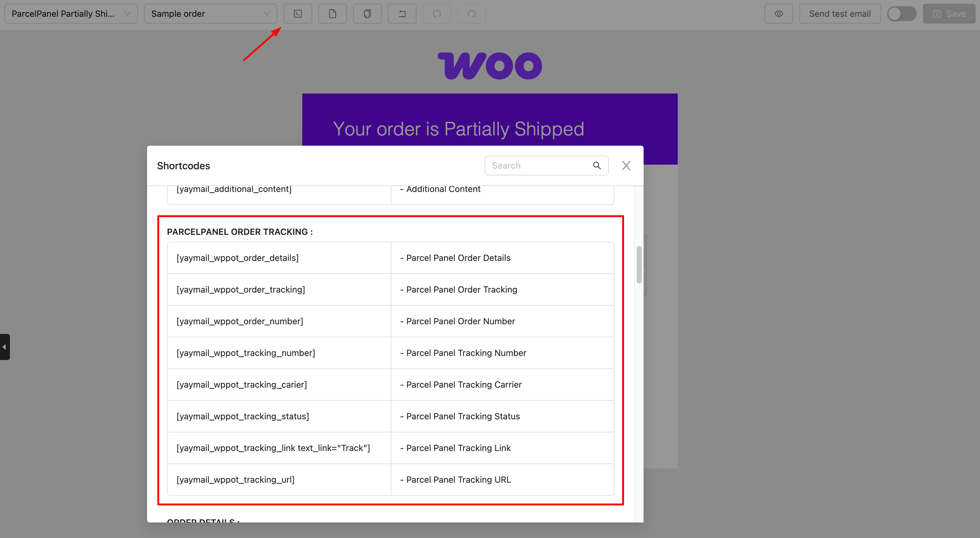Click the reset template arrow icon
The width and height of the screenshot is (980, 538).
(x=402, y=14)
